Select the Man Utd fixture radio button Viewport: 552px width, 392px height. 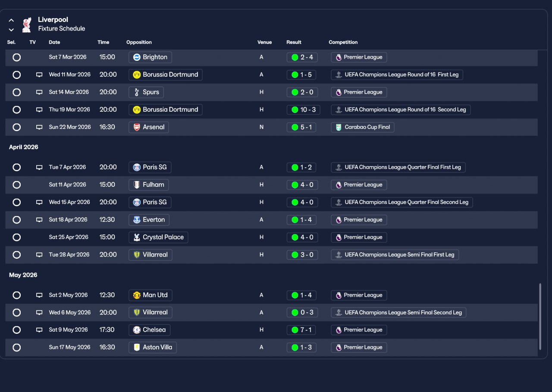coord(16,295)
